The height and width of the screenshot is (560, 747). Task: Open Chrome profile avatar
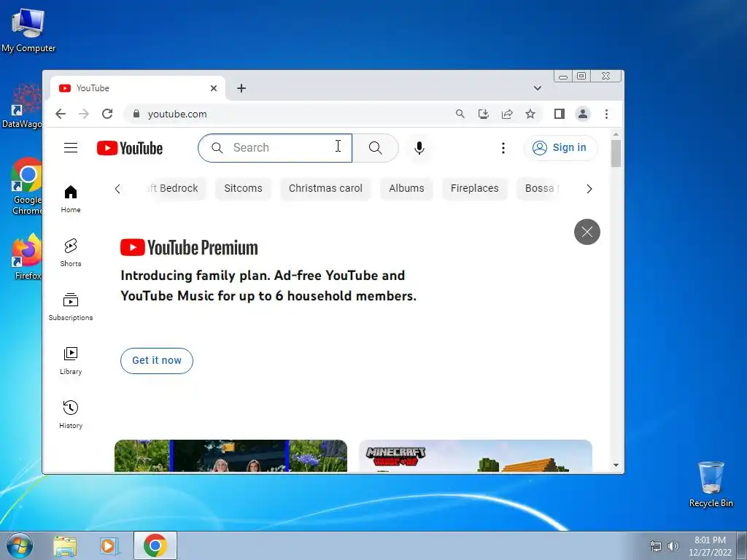(583, 114)
